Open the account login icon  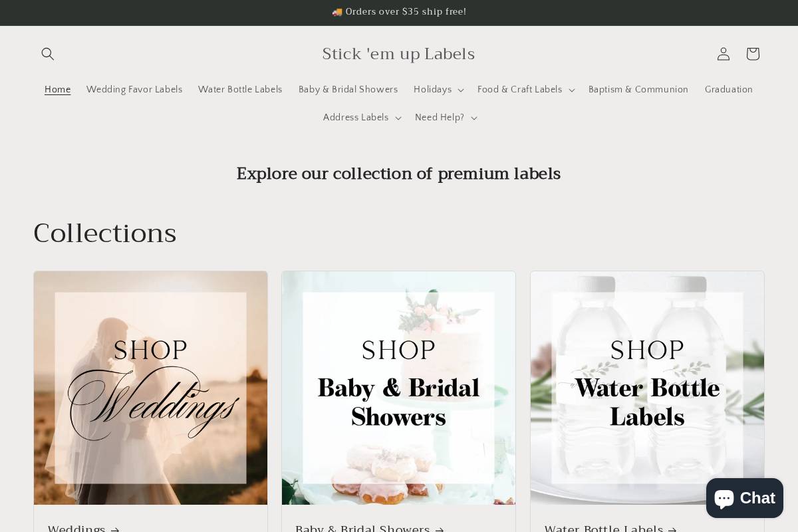coord(724,54)
